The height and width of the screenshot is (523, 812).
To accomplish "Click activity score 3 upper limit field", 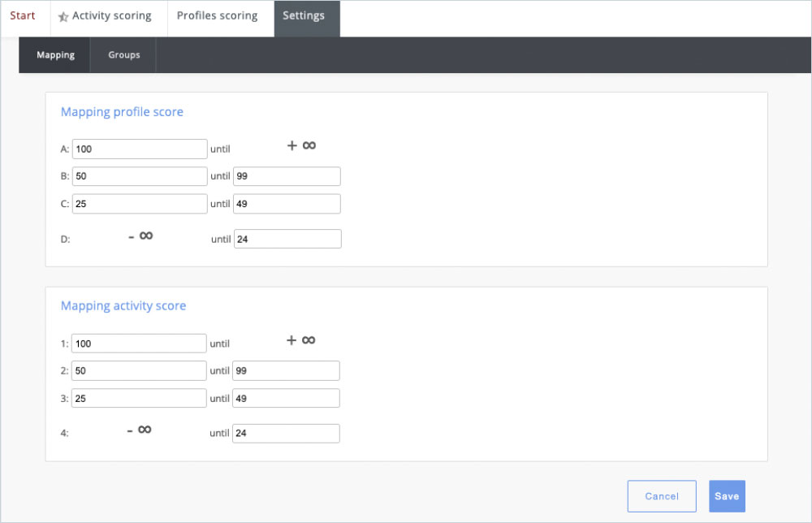I will point(286,398).
